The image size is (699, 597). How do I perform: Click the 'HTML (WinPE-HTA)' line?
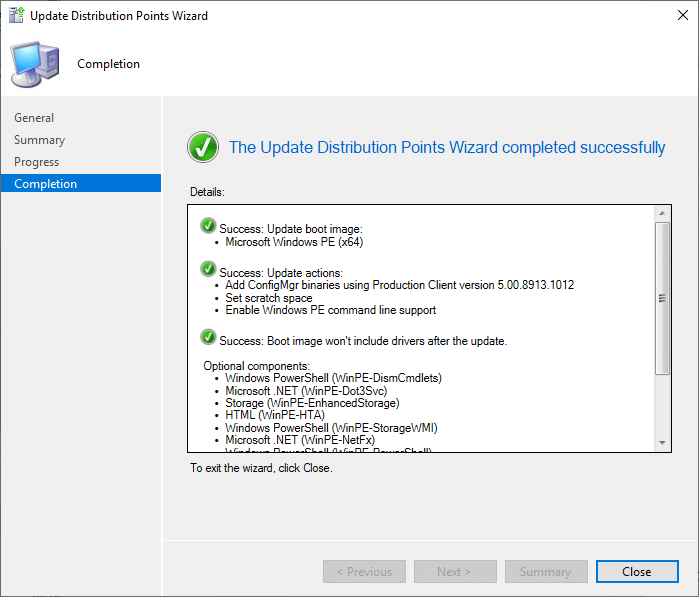tap(275, 415)
